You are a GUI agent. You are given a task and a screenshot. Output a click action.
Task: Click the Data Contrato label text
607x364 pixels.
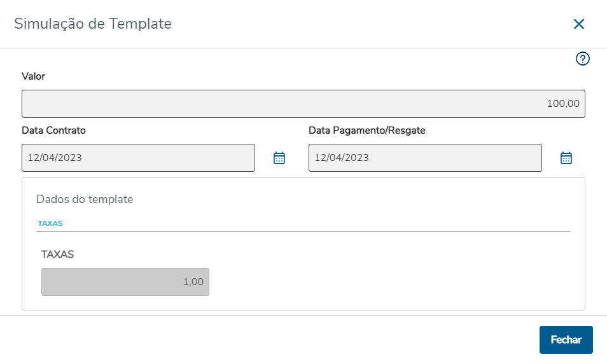[53, 130]
